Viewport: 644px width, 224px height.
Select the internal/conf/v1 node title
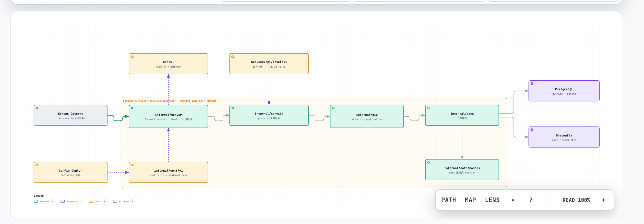click(x=169, y=171)
